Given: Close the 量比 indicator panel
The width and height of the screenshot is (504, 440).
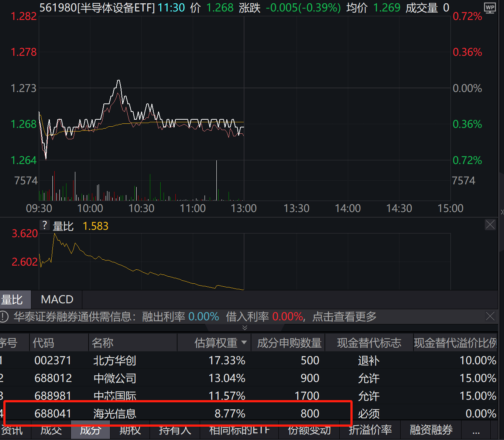Looking at the screenshot, I should [490, 224].
